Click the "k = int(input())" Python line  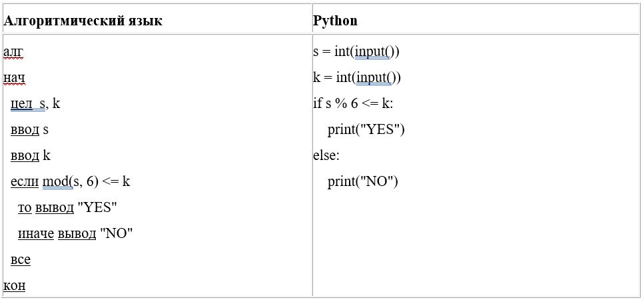pos(357,78)
